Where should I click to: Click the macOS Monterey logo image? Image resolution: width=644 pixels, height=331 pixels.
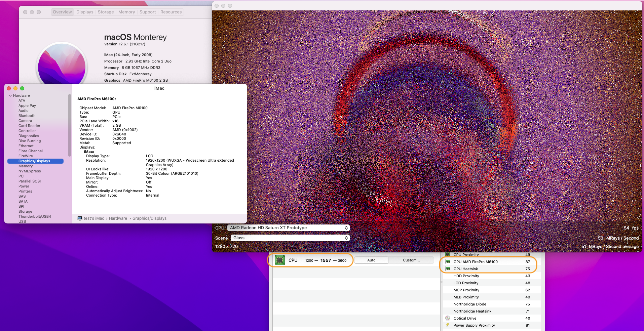coord(62,64)
